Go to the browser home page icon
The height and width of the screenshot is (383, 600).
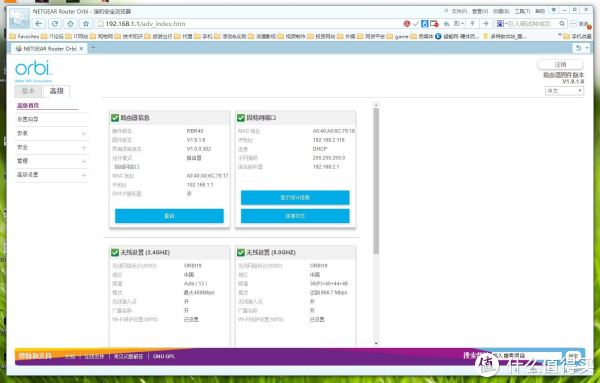pyautogui.click(x=70, y=24)
